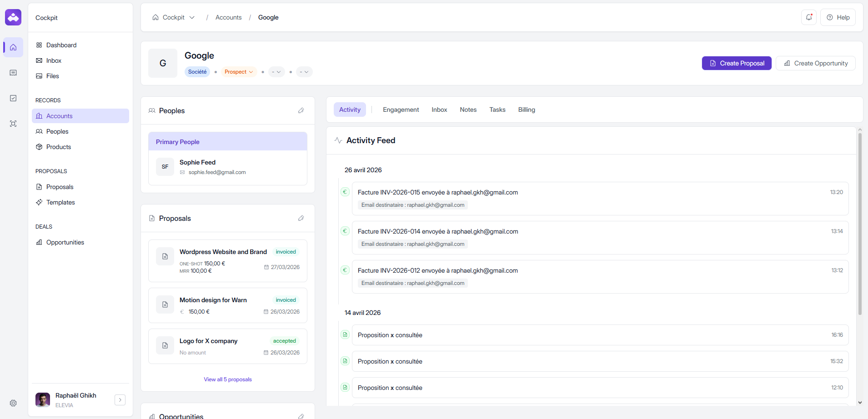
Task: Open the checkbox tasks icon in left rail
Action: point(13,98)
